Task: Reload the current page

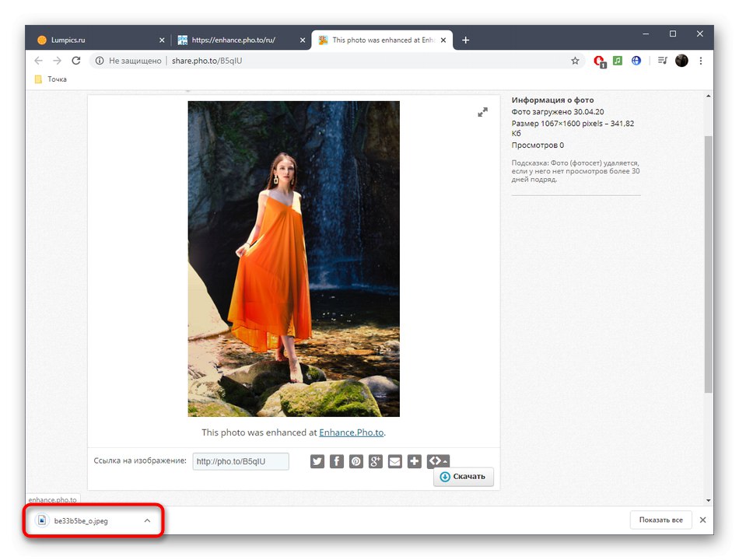Action: (x=76, y=61)
